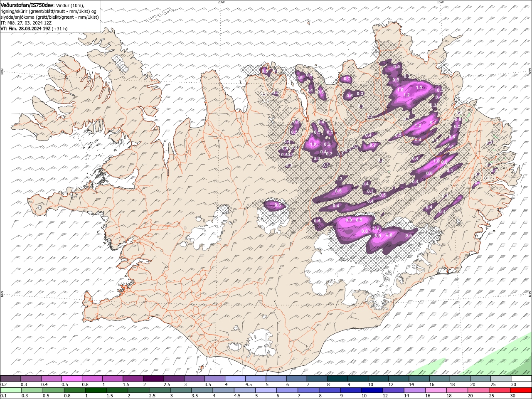Click the Veðurstofan/IS750dev title text
The height and width of the screenshot is (399, 532).
(27, 5)
